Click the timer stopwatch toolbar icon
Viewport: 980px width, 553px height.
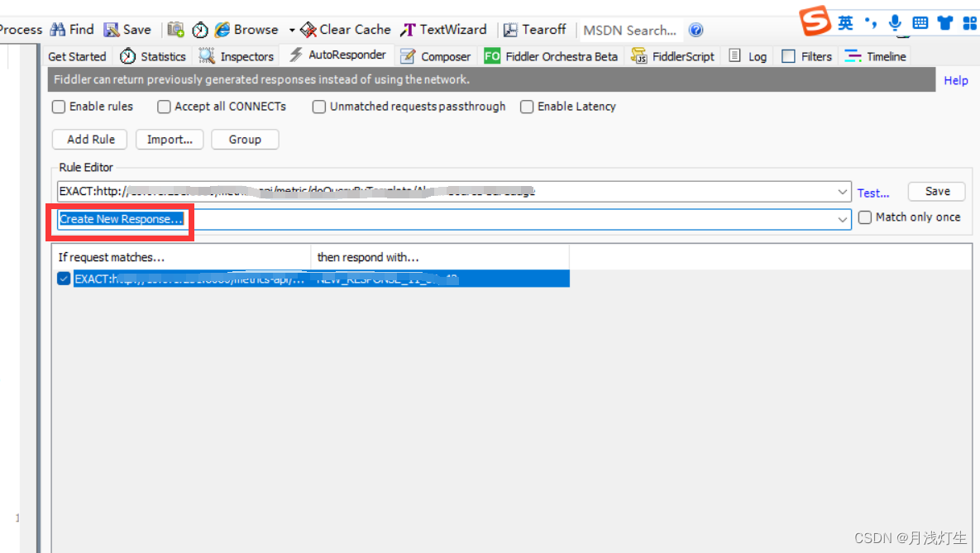pyautogui.click(x=200, y=30)
